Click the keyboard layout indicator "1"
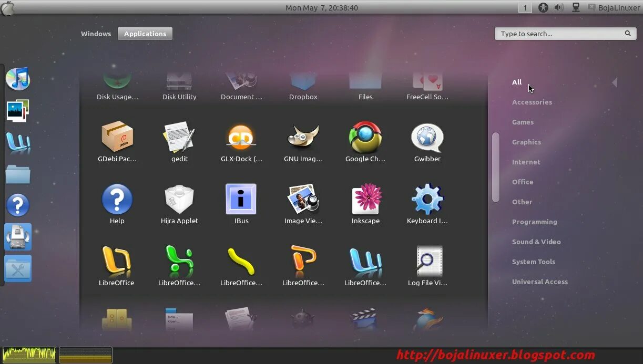 click(525, 7)
